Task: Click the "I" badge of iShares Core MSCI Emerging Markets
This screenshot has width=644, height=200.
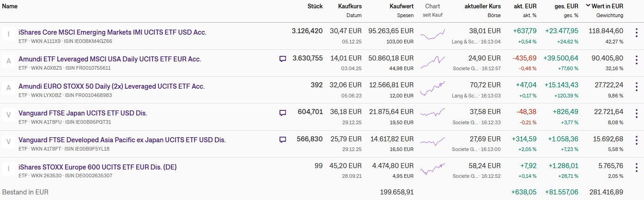Action: coord(8,34)
